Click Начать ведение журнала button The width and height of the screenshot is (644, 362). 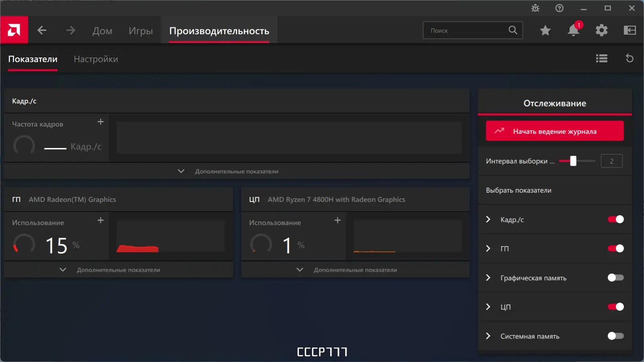(x=555, y=131)
